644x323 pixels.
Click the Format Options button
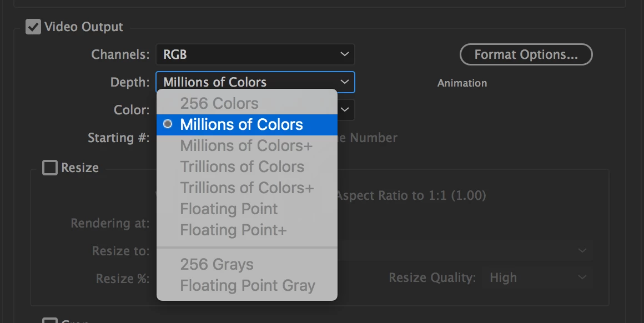[526, 54]
